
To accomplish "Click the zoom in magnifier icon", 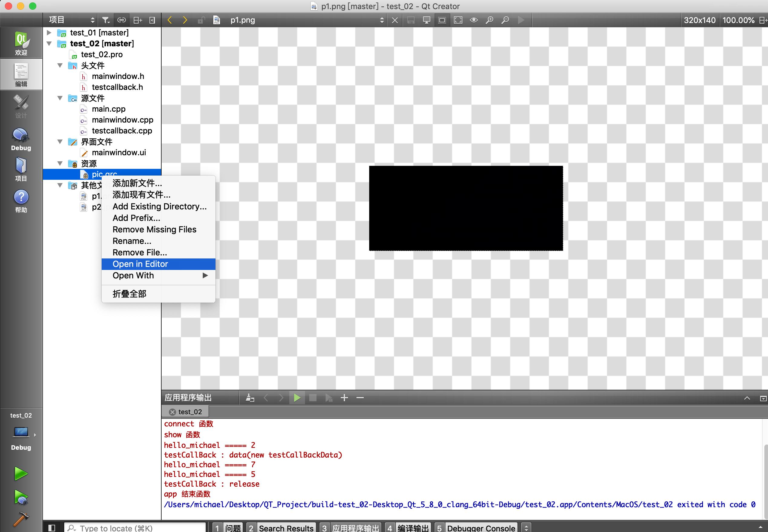I will click(489, 20).
